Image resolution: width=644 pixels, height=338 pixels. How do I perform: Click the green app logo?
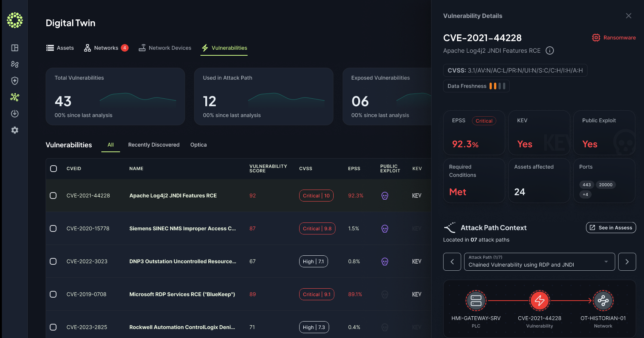(15, 20)
